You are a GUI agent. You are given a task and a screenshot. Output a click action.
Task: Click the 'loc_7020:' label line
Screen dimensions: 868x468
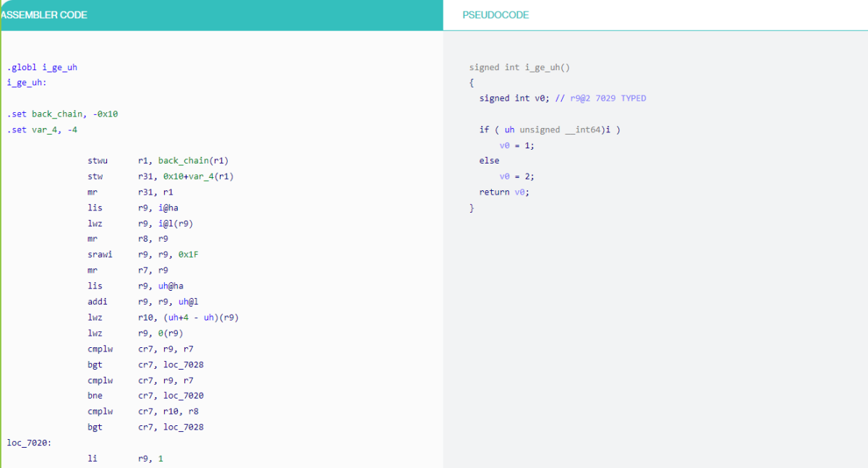[x=29, y=442]
